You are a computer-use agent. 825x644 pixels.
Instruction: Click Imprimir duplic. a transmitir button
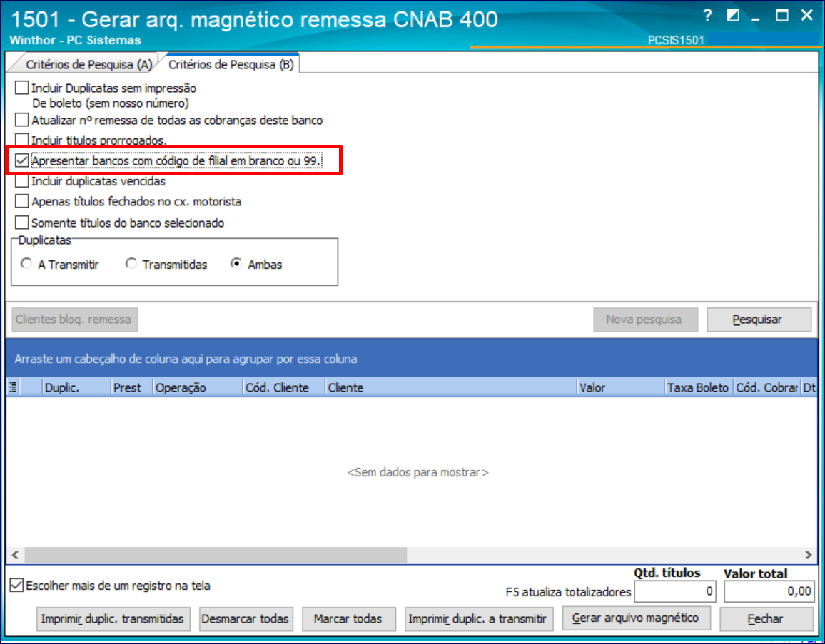[479, 619]
